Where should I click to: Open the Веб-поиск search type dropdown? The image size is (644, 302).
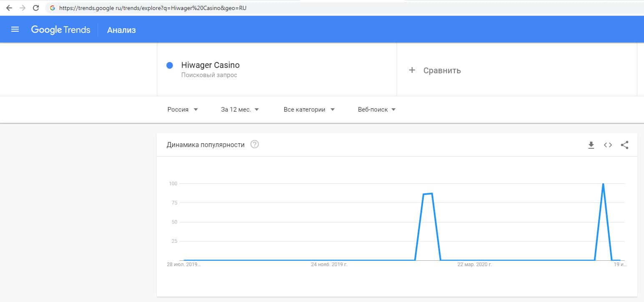377,110
